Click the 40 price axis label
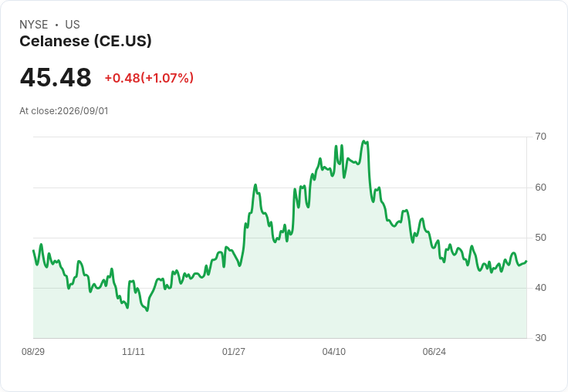This screenshot has height=392, width=568. click(x=540, y=288)
